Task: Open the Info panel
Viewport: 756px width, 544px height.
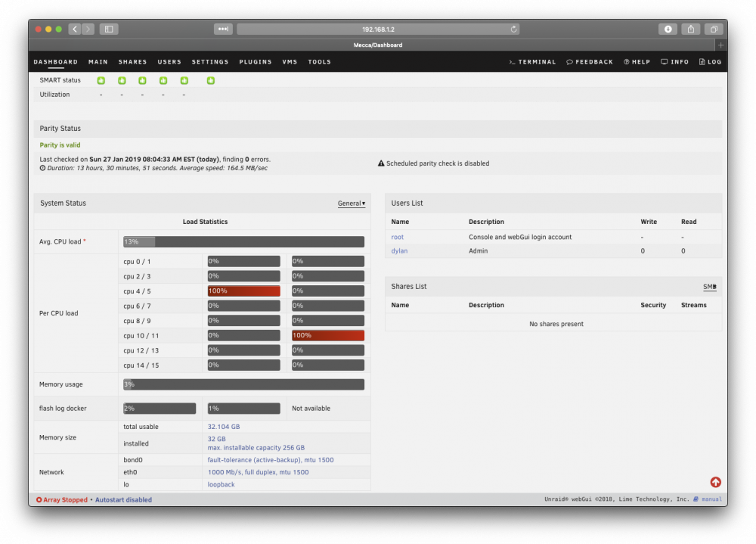Action: pyautogui.click(x=674, y=62)
